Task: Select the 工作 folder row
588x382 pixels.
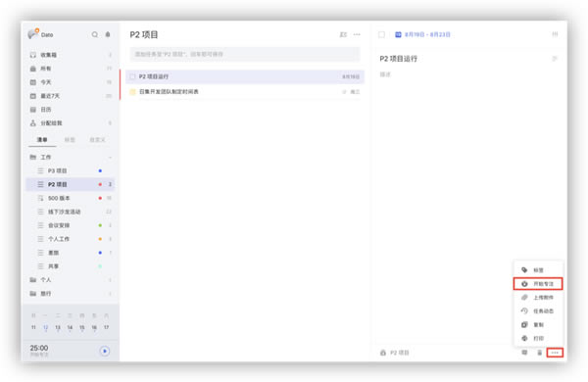Action: click(x=71, y=157)
